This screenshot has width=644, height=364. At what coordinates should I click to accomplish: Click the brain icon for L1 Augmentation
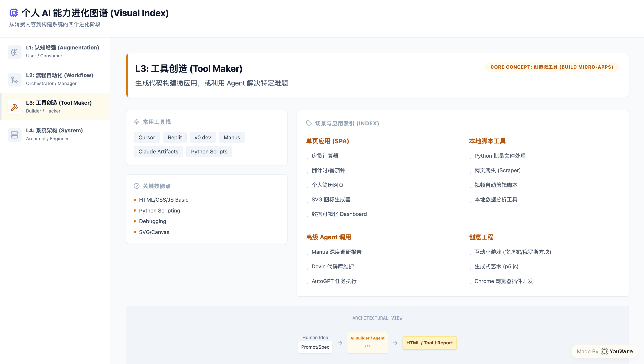coord(14,52)
